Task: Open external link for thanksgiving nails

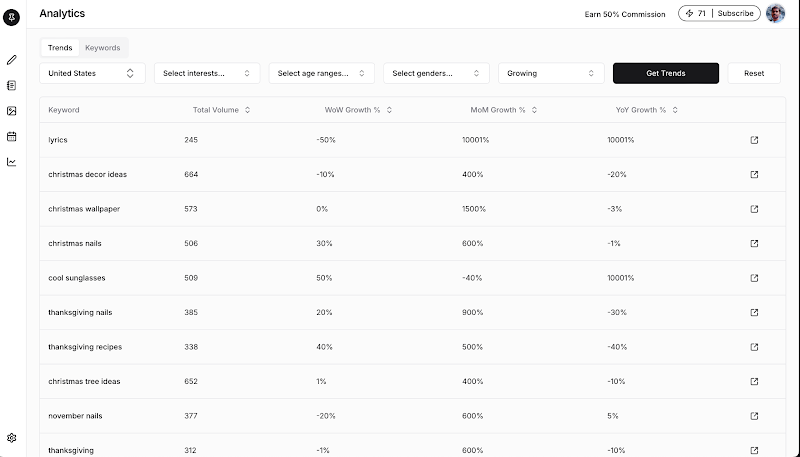Action: pos(754,313)
